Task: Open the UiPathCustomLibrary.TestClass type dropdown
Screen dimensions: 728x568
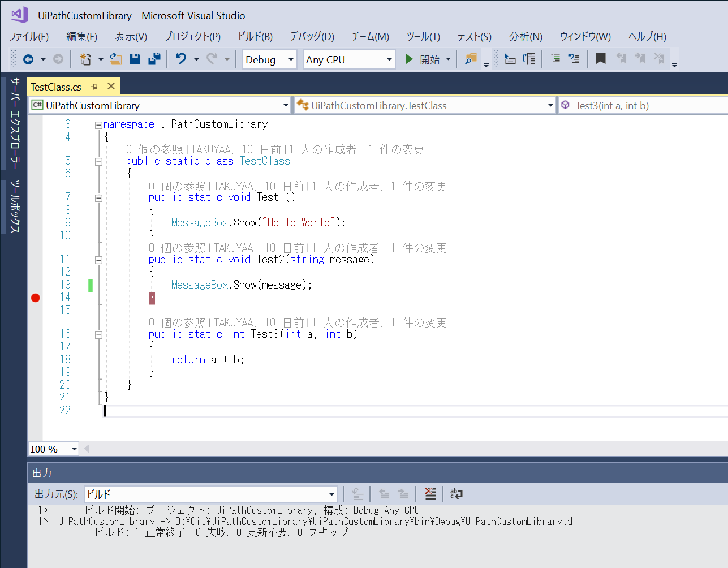Action: (425, 106)
